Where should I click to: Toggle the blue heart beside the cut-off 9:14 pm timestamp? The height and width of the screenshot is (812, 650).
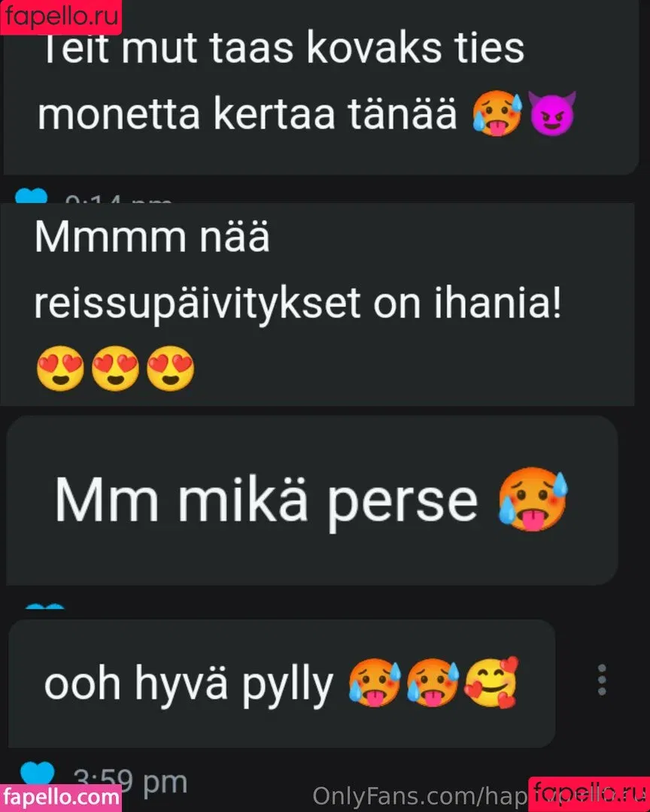[31, 195]
